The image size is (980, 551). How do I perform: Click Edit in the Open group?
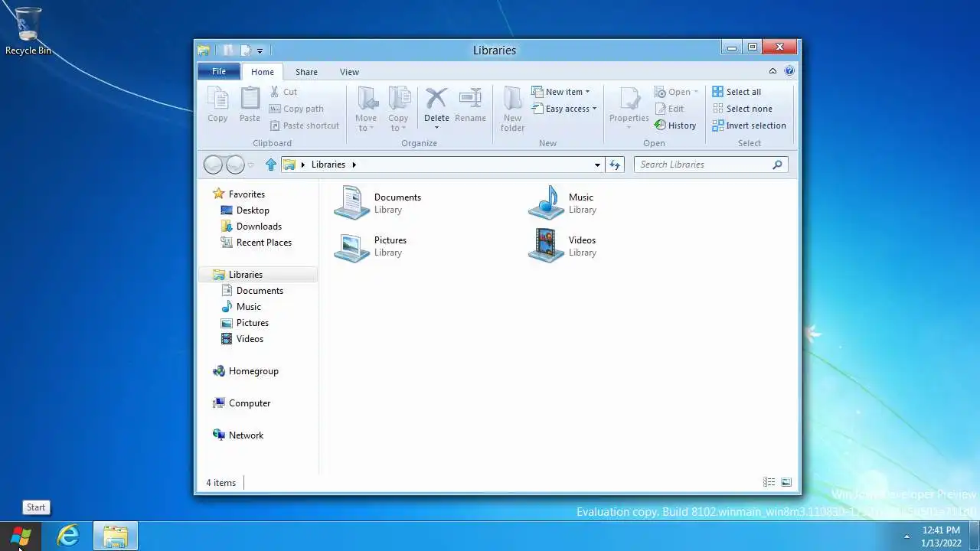tap(669, 109)
